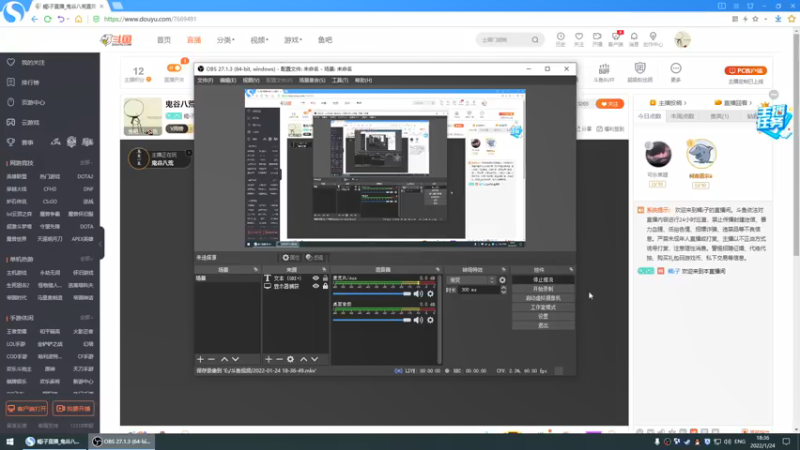Undock the sources panel with its header icon
The height and width of the screenshot is (450, 800).
coord(324,269)
